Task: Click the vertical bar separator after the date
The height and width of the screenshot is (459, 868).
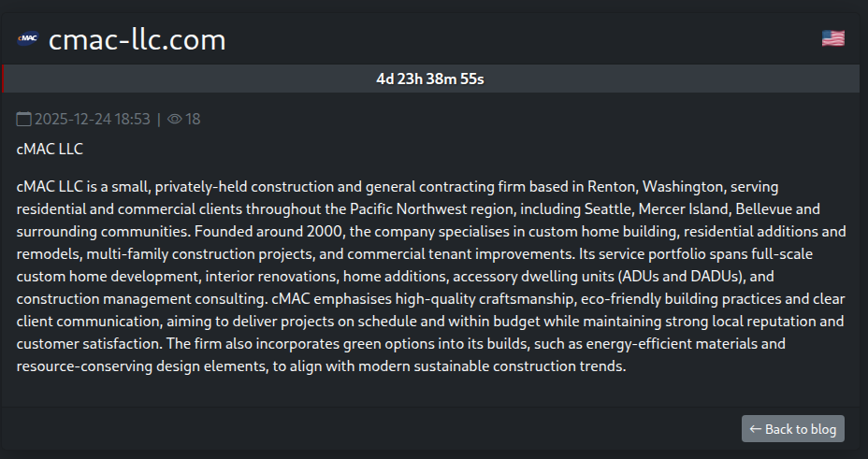Action: click(x=159, y=119)
